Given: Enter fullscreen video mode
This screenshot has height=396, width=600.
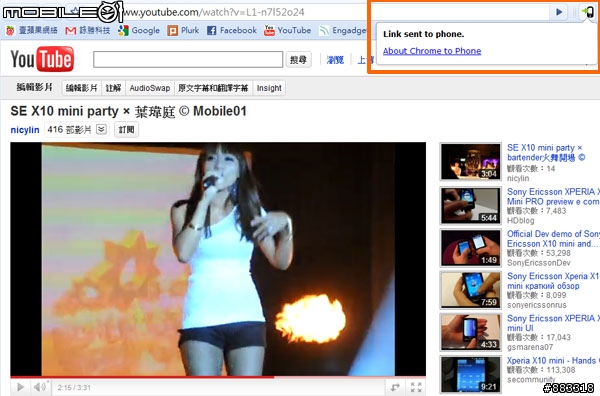Looking at the screenshot, I should pyautogui.click(x=416, y=387).
